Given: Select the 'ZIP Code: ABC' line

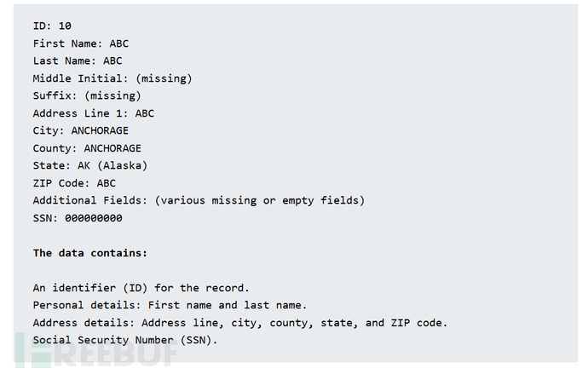Looking at the screenshot, I should (x=74, y=183).
